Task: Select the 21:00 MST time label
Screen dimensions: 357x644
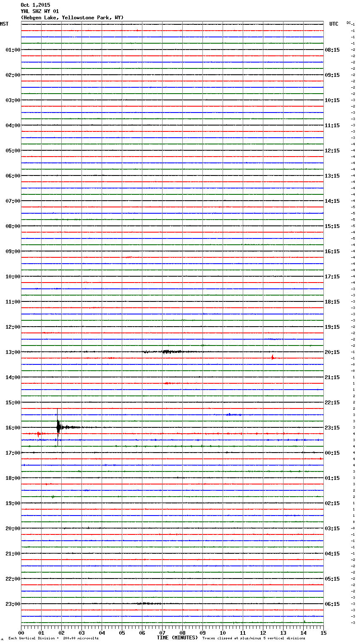Action: pyautogui.click(x=13, y=554)
